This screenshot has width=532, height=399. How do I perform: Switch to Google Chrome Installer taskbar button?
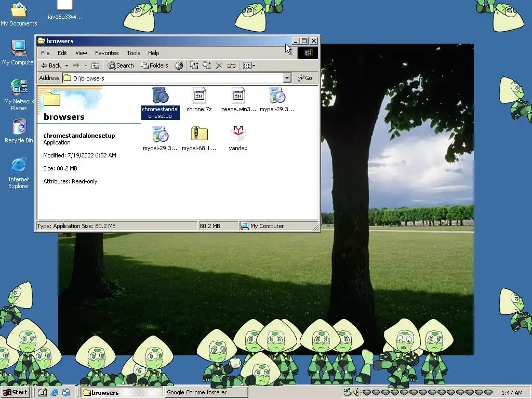tap(206, 393)
